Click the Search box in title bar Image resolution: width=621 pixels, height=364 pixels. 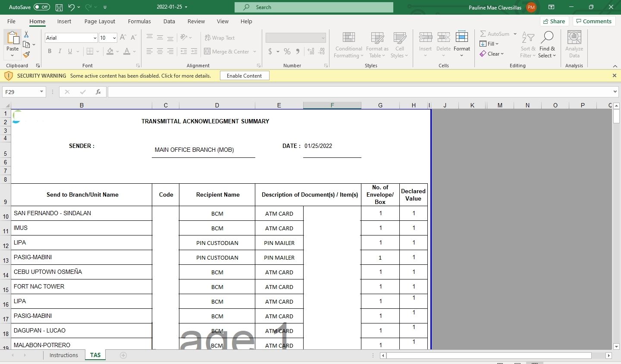314,7
